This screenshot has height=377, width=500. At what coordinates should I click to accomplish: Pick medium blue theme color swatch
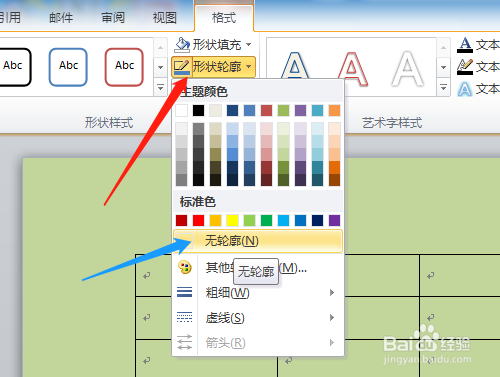(249, 110)
